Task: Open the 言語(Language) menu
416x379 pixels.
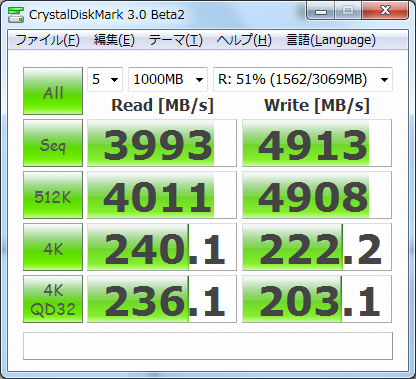Action: point(331,40)
